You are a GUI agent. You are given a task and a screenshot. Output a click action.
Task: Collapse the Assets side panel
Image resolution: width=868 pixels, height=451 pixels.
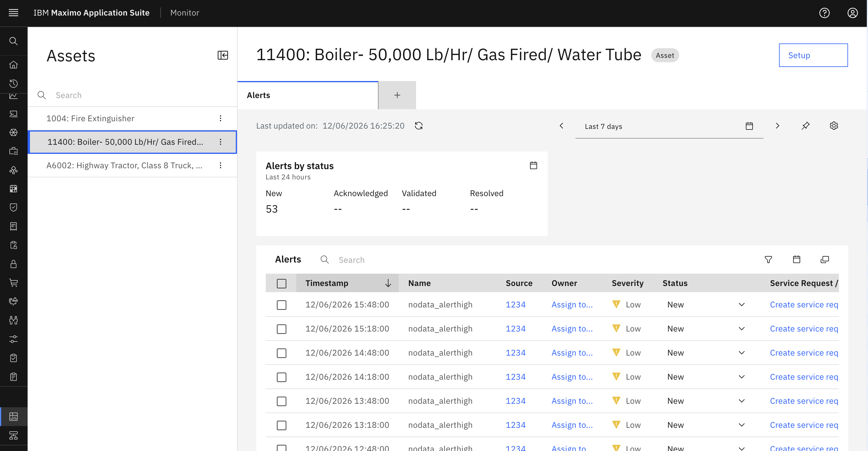pyautogui.click(x=223, y=55)
